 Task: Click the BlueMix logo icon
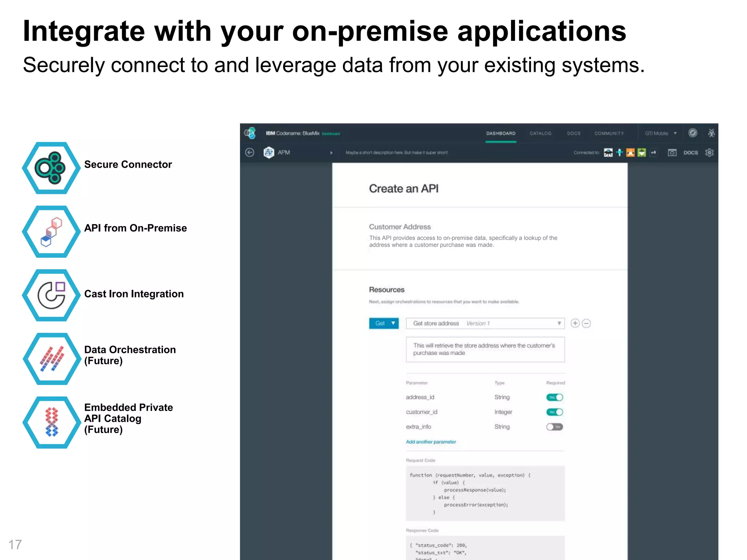(250, 133)
